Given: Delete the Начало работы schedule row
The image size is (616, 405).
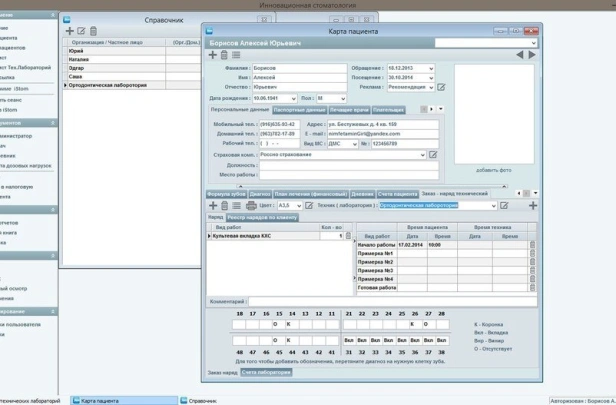Looking at the screenshot, I should click(x=532, y=245).
